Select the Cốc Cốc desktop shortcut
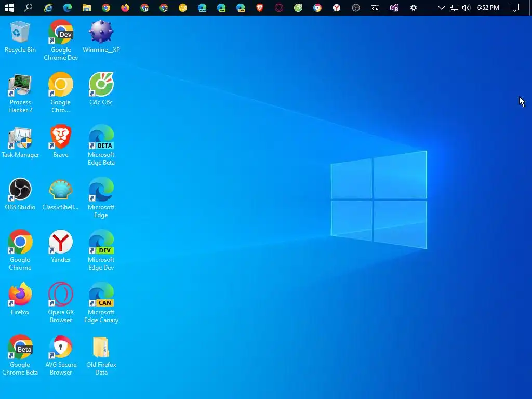 (x=101, y=89)
